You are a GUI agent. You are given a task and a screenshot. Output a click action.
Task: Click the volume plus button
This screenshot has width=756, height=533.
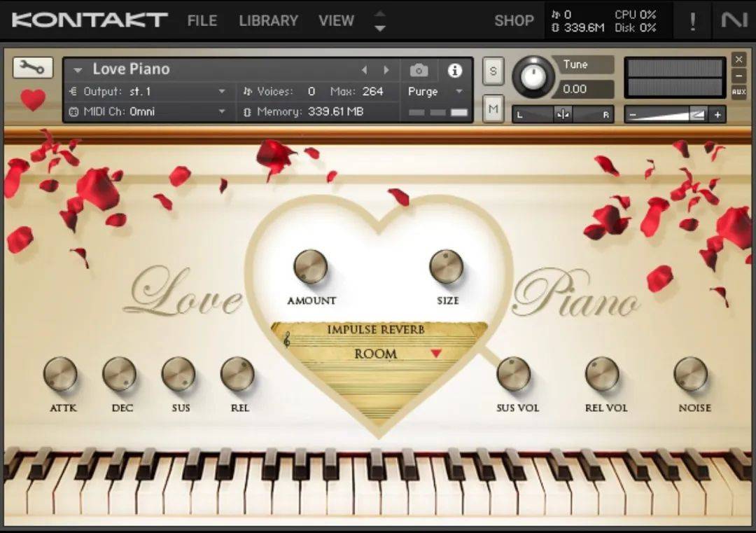(x=717, y=115)
